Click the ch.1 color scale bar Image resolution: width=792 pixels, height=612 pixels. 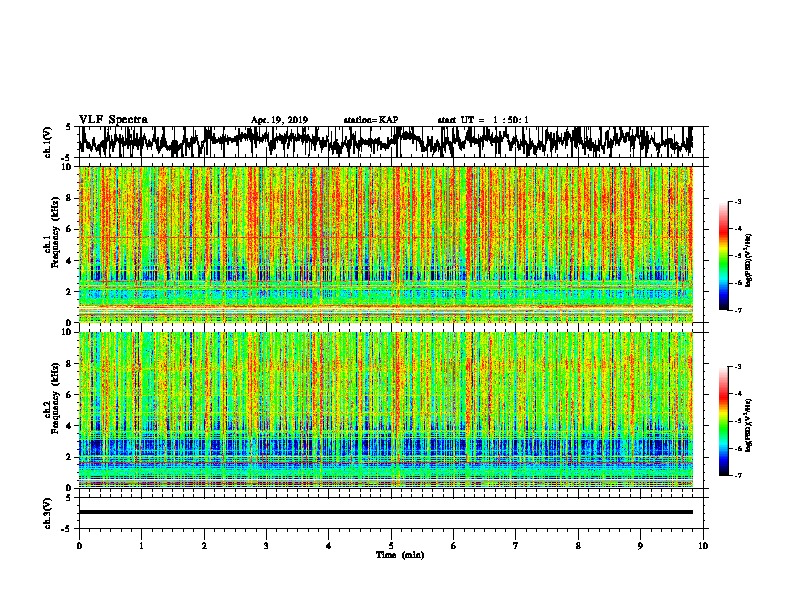click(724, 256)
